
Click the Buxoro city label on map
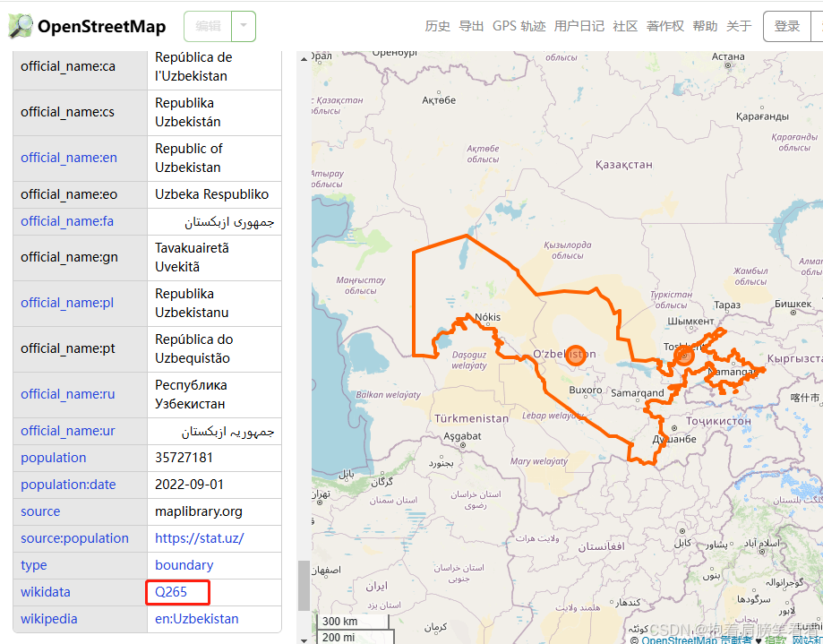coord(585,390)
